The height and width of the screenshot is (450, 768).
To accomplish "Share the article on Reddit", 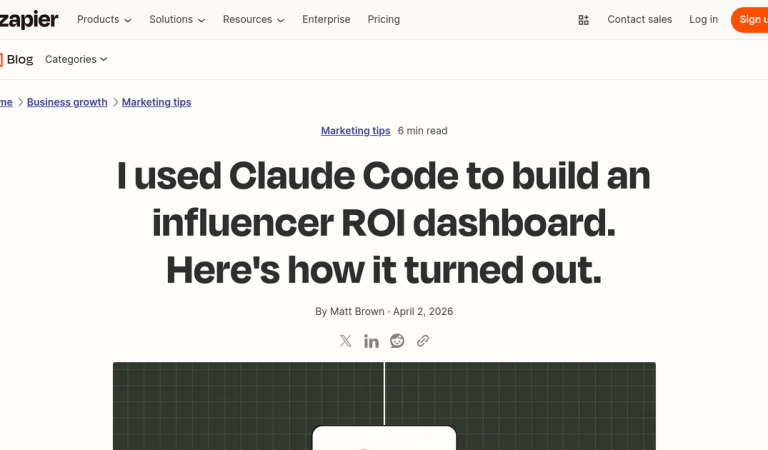I will tap(397, 341).
